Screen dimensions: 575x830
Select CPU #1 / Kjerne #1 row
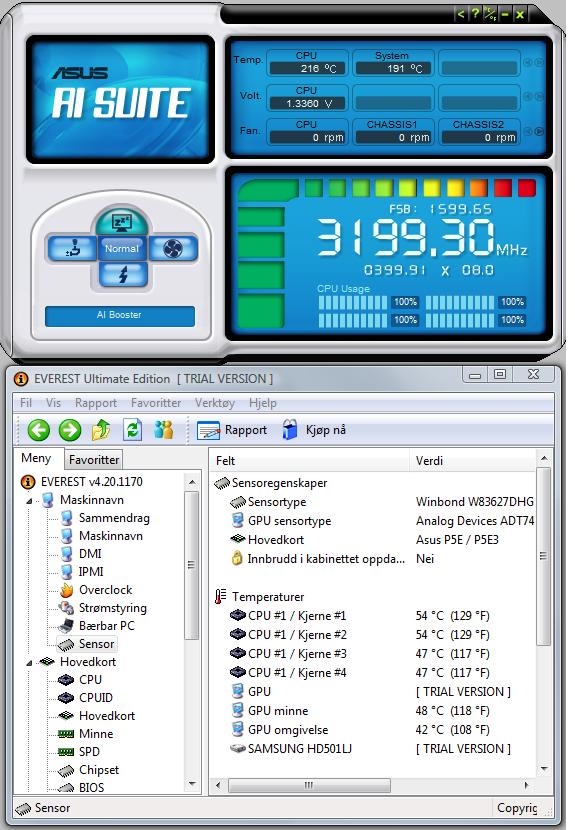[x=373, y=616]
